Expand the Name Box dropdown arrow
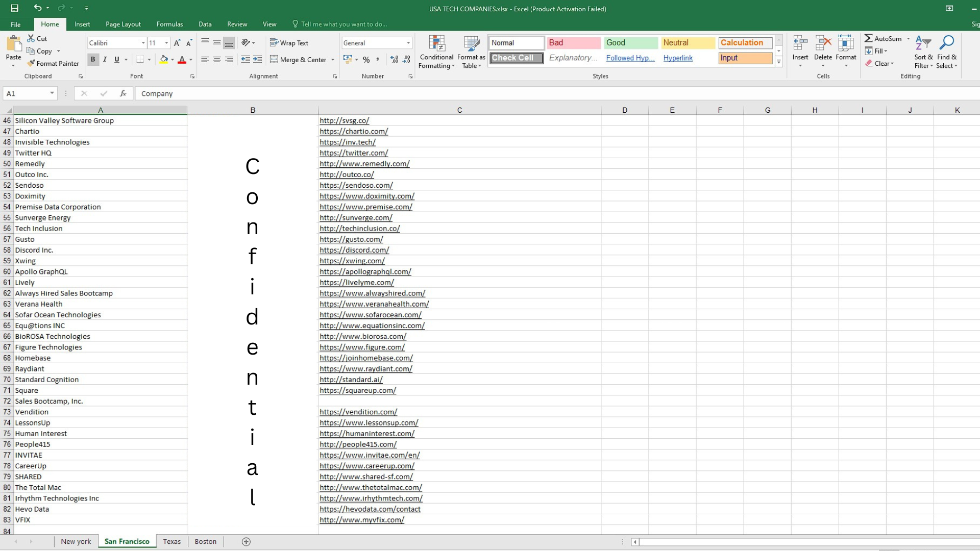Screen dimensions: 980x551 (x=52, y=93)
